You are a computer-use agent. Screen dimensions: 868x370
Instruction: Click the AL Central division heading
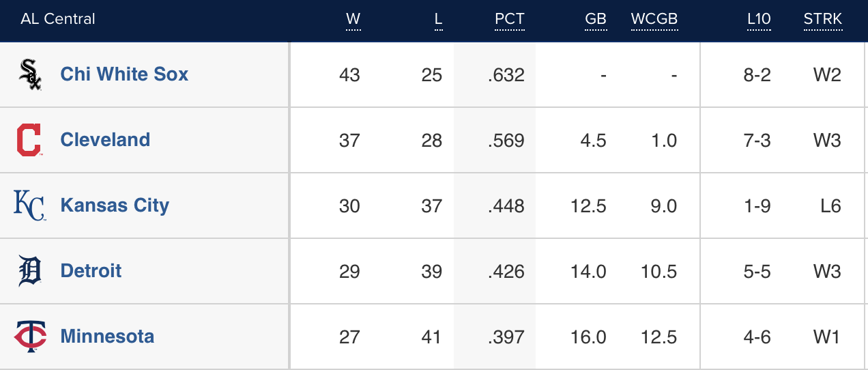(x=58, y=19)
